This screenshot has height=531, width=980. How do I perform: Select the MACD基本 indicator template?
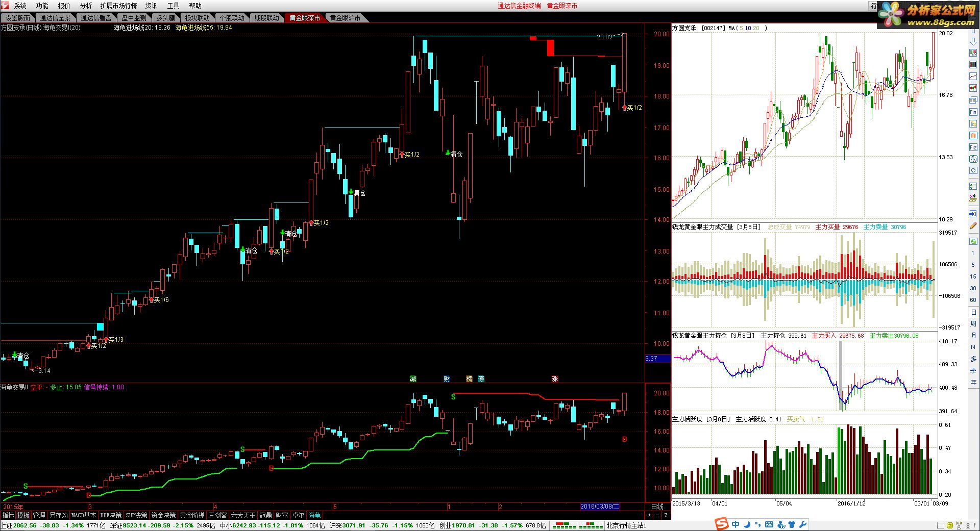point(84,515)
